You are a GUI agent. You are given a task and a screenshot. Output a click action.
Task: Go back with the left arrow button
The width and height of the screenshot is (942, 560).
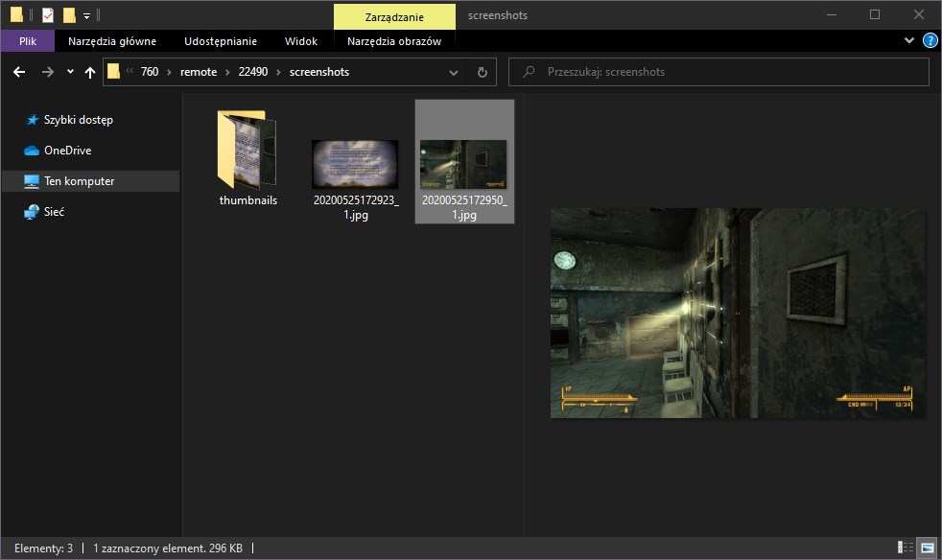pos(19,72)
